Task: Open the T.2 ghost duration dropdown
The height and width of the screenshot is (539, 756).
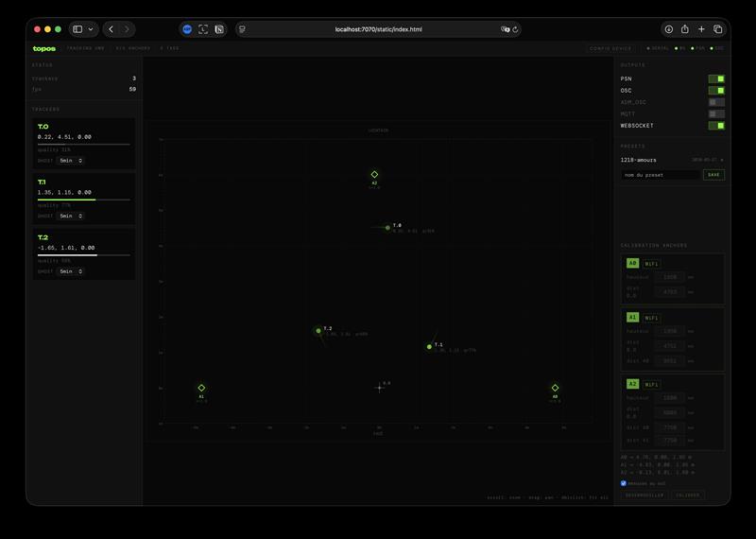Action: tap(71, 271)
